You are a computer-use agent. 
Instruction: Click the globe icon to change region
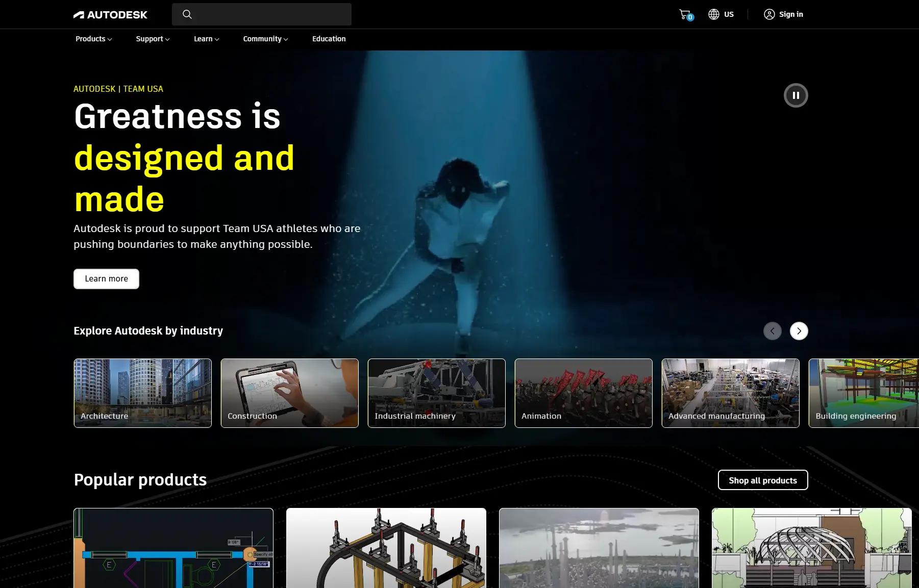[713, 14]
